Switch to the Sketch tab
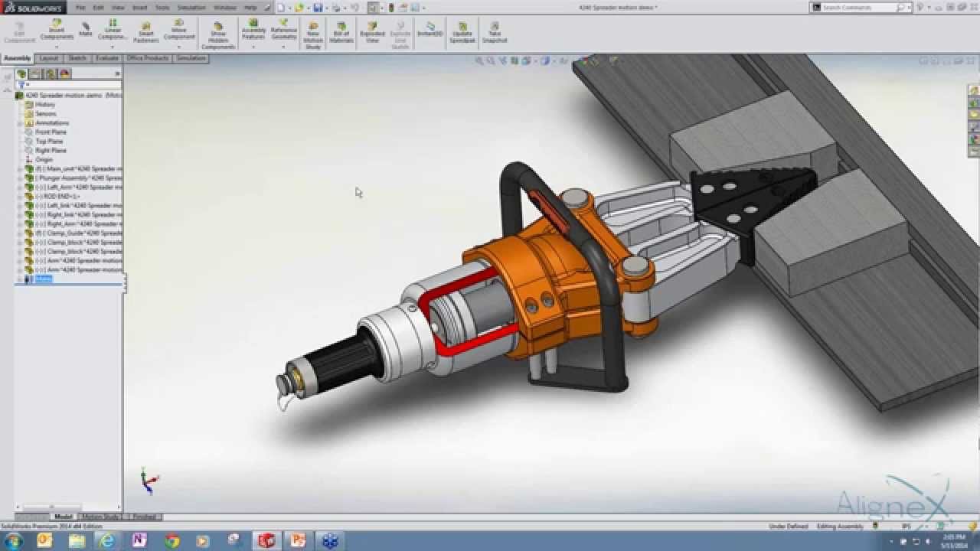 click(x=77, y=58)
